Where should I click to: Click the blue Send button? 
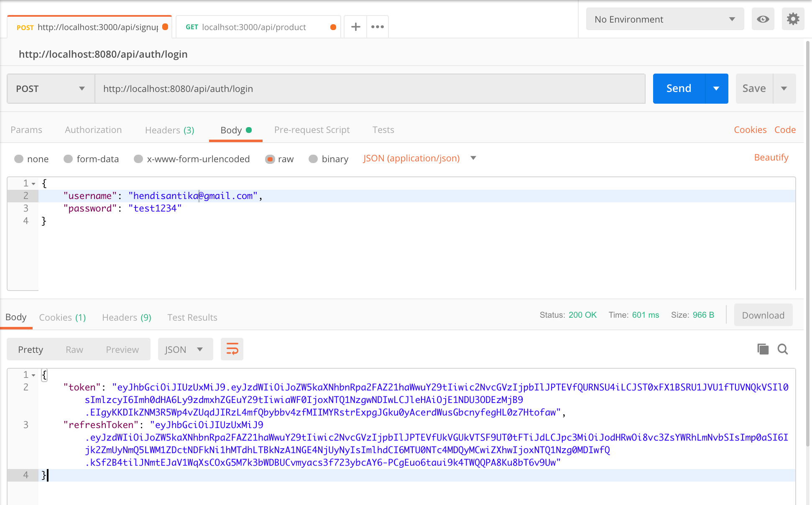(x=679, y=89)
